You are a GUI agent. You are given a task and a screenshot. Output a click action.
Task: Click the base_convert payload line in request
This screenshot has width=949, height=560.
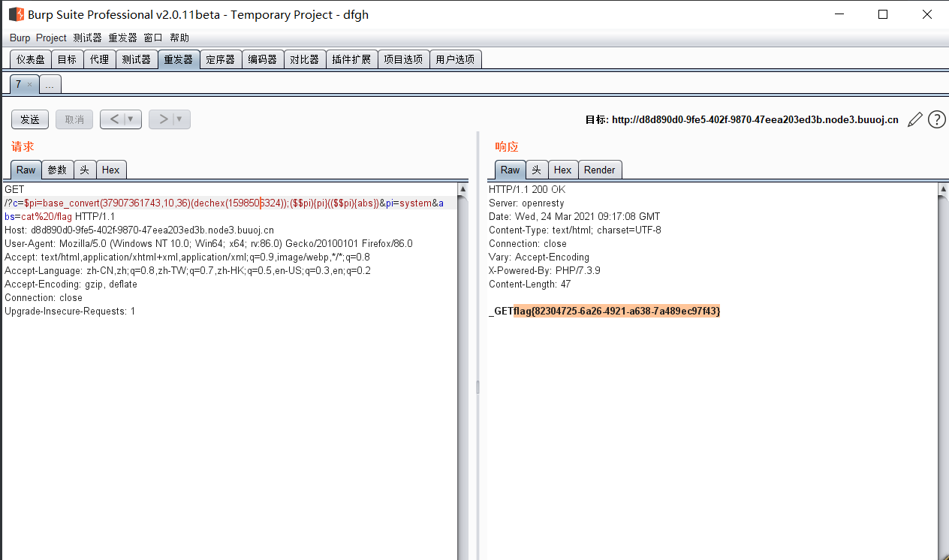pos(224,203)
